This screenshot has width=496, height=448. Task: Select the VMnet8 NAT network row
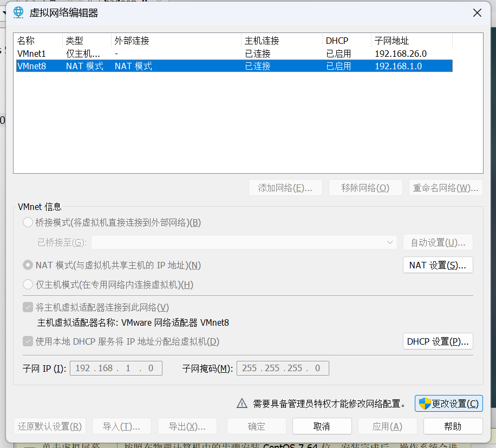(233, 66)
